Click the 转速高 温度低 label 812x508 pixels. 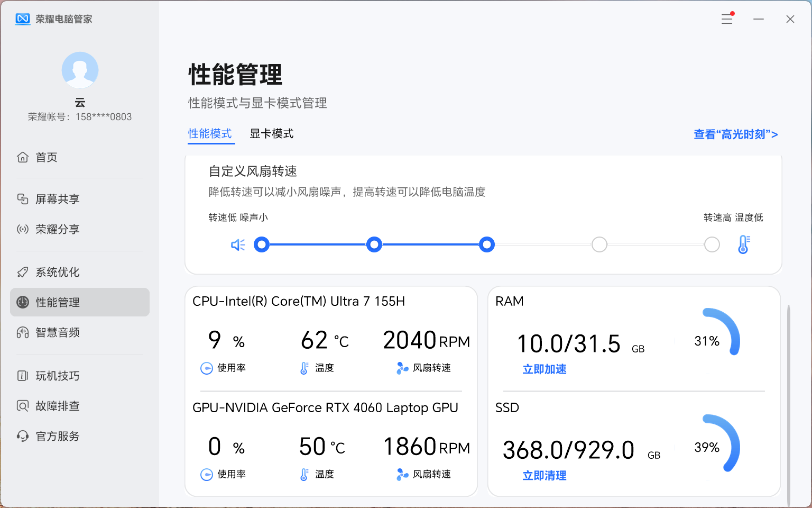pyautogui.click(x=733, y=217)
